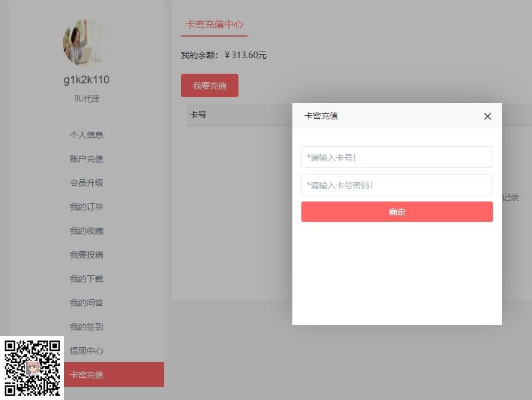Screen dimensions: 532x400
Task: Click the username g1k2k110
Action: [x=85, y=79]
